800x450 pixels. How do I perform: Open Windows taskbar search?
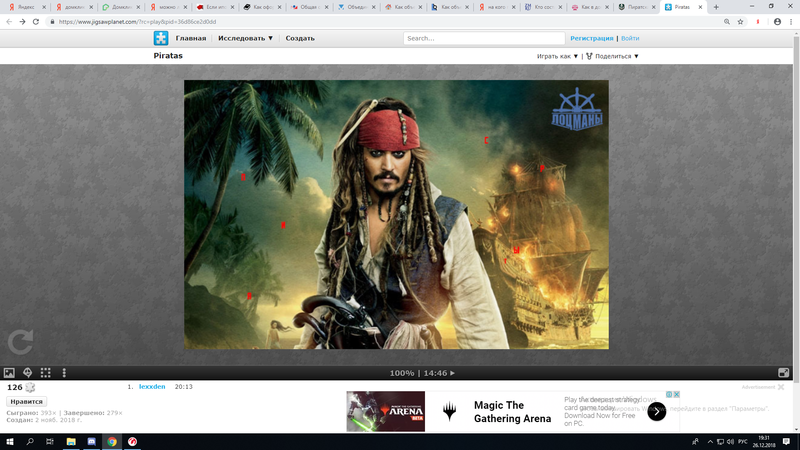click(30, 442)
